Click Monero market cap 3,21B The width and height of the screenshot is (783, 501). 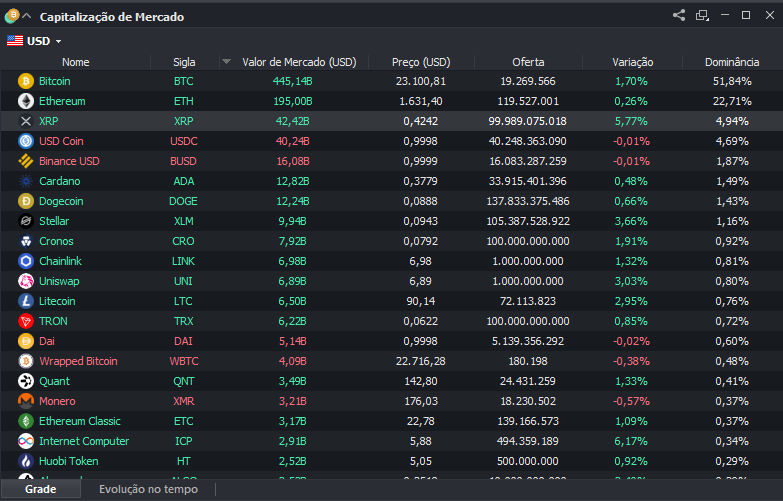click(x=293, y=401)
